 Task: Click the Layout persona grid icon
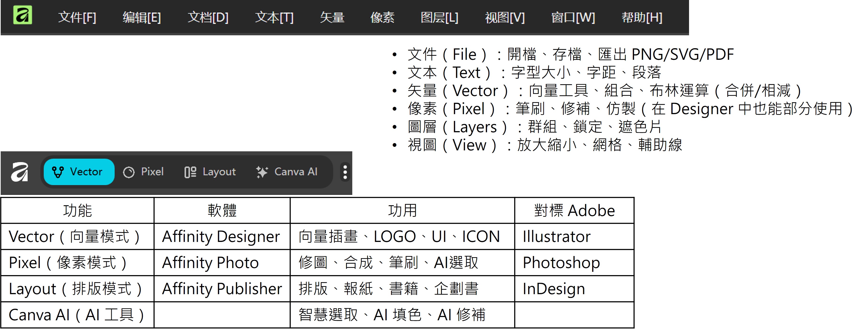[190, 172]
